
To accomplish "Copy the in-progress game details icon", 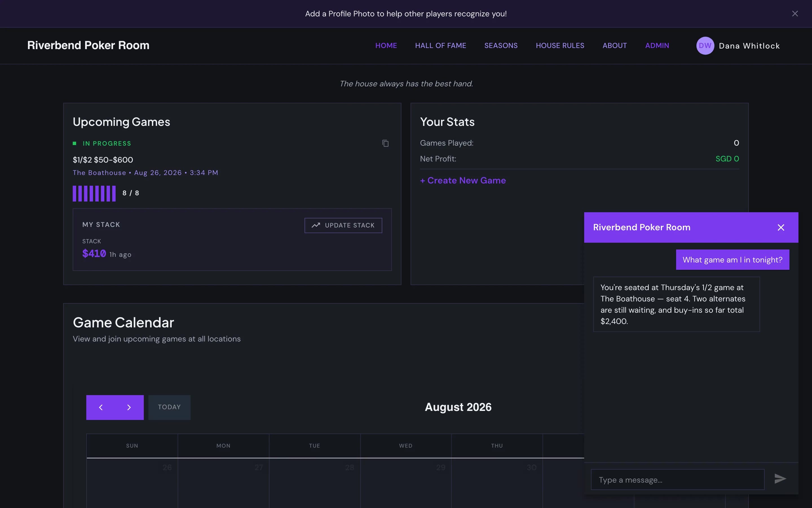I will tap(385, 143).
